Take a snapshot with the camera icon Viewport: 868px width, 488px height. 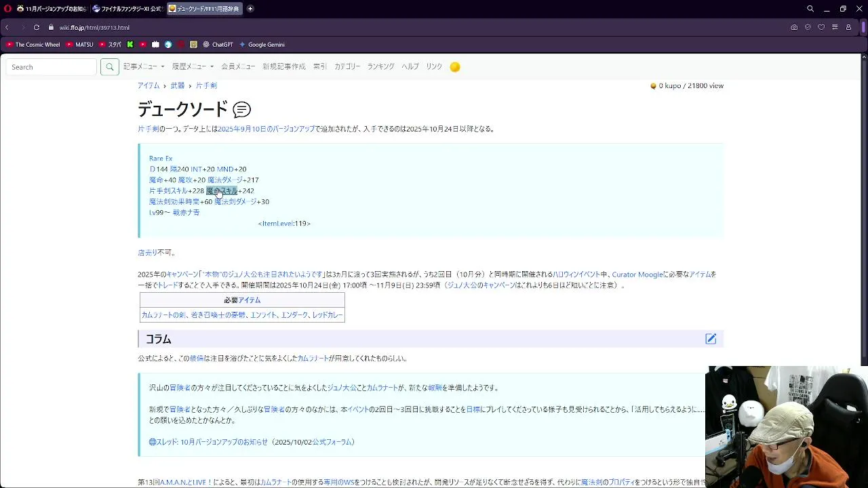[794, 27]
